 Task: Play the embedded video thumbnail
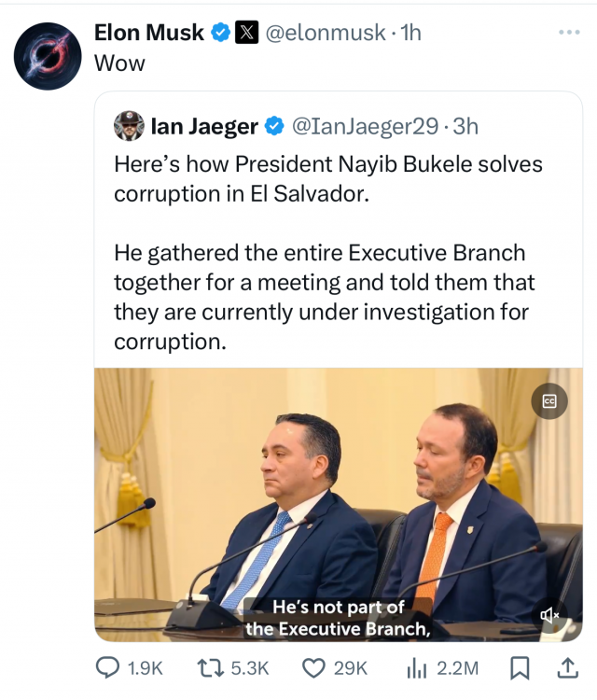pos(338,504)
